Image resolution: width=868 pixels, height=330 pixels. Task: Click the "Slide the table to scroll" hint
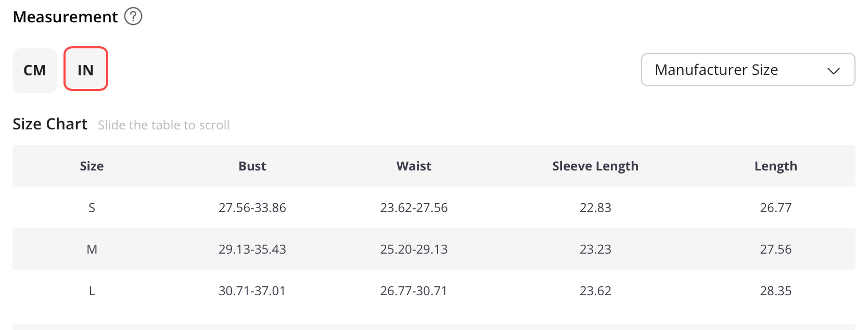pos(163,125)
